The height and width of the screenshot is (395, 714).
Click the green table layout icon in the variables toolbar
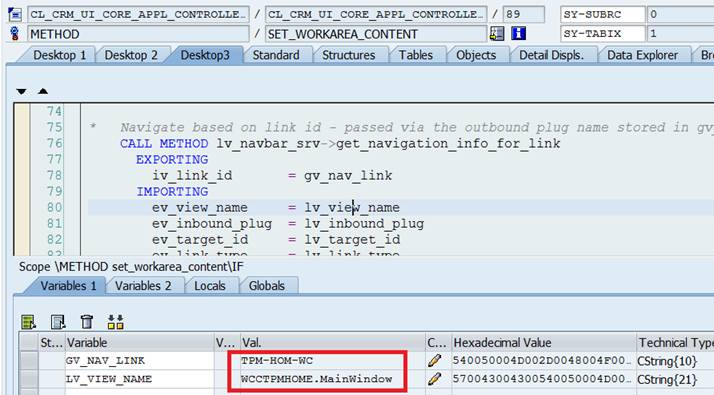[28, 322]
